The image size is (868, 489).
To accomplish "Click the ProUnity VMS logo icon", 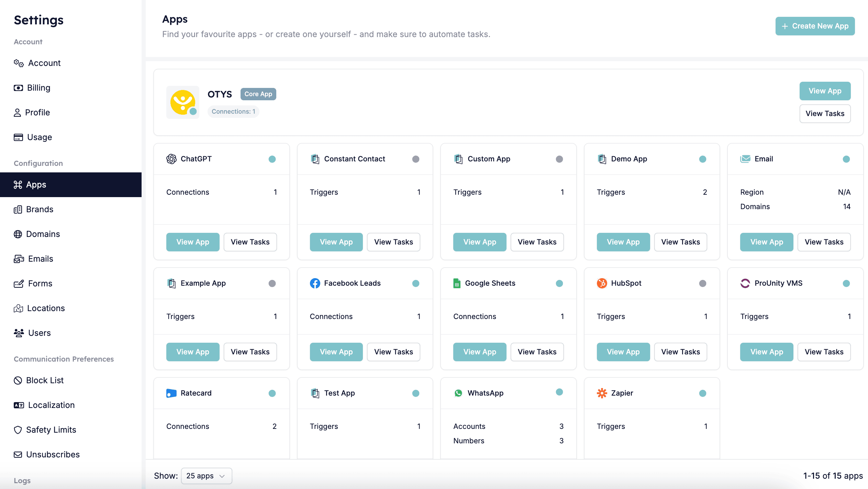I will pyautogui.click(x=745, y=283).
